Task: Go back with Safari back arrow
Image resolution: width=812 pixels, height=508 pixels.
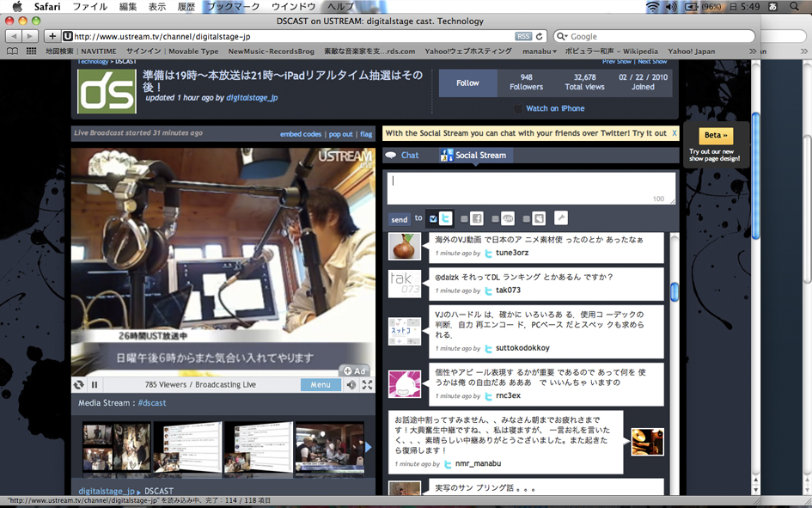Action: click(14, 36)
